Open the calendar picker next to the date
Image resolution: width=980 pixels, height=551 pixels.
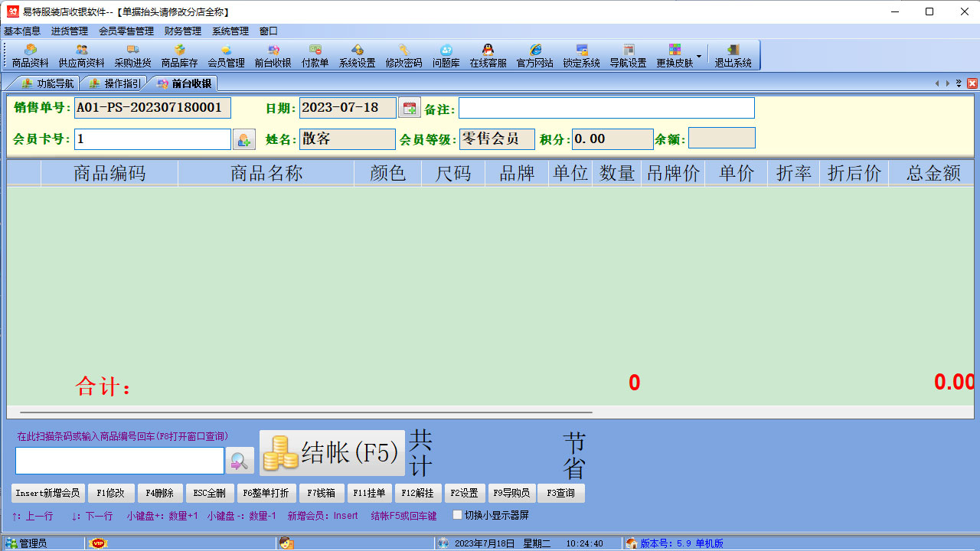point(409,107)
